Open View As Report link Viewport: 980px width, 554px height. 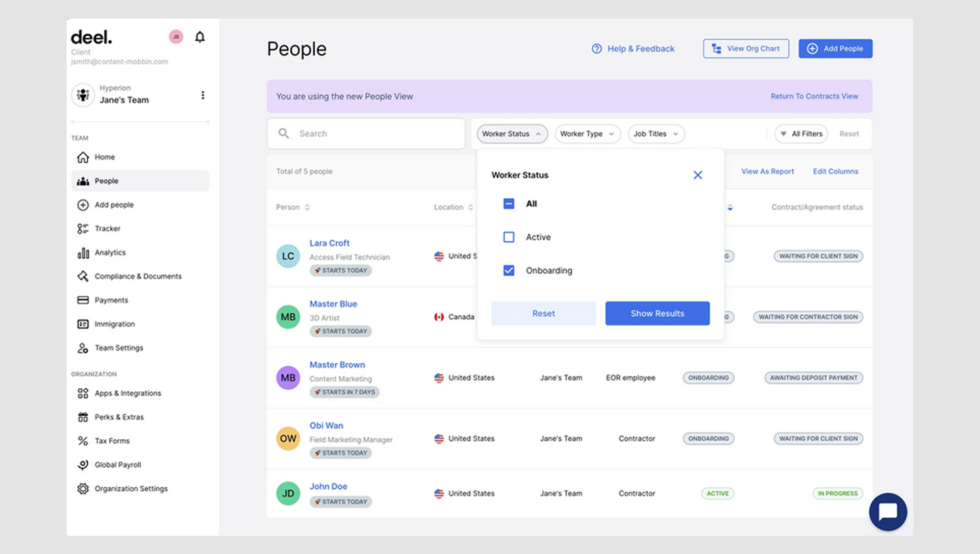767,172
